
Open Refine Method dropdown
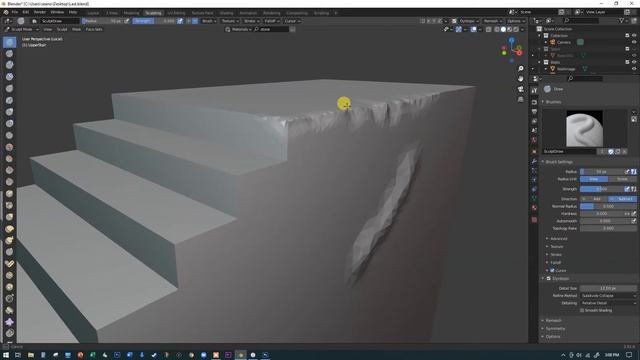(608, 295)
